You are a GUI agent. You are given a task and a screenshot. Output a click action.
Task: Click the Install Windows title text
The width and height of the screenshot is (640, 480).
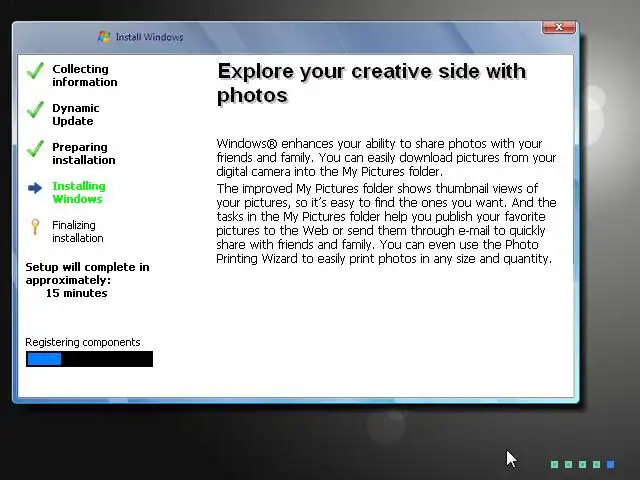(149, 37)
